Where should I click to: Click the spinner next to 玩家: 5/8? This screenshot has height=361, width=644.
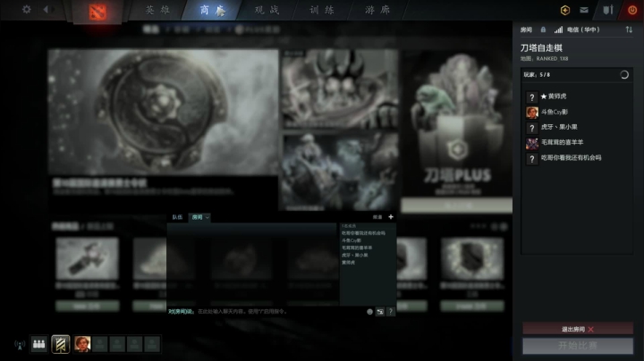[624, 75]
